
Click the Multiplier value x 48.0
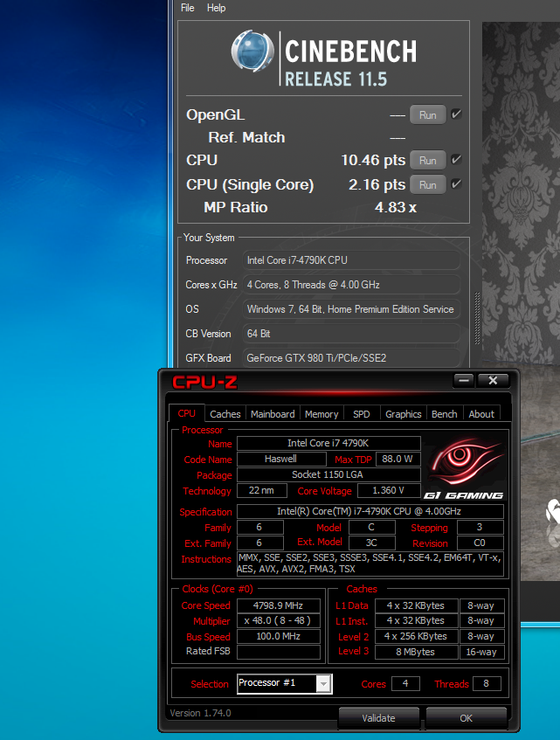point(279,620)
